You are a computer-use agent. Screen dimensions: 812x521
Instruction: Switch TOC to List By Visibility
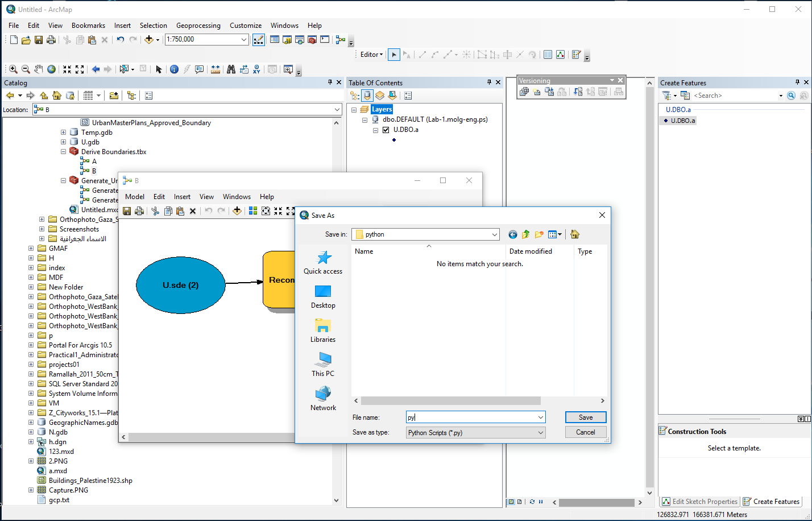click(x=380, y=96)
